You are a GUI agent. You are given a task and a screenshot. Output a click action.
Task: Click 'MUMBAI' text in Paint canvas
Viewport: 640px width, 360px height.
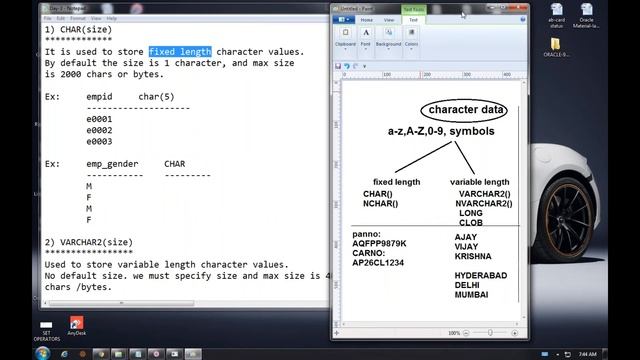tap(471, 295)
